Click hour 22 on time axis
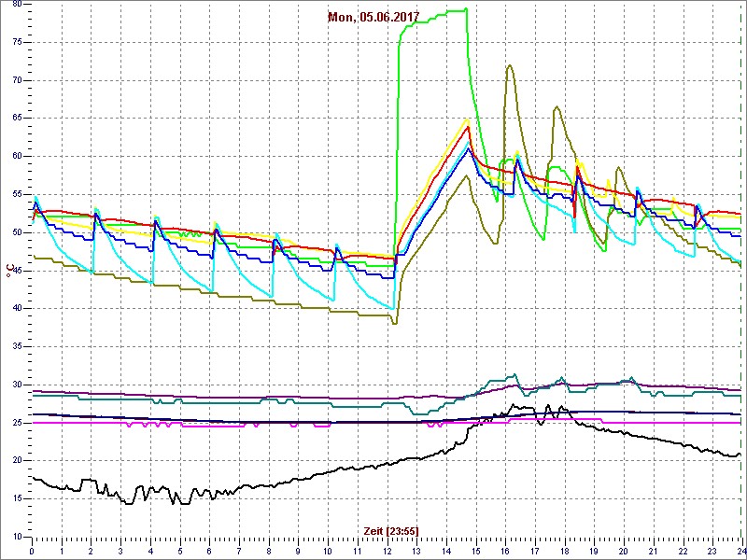The height and width of the screenshot is (560, 747). click(x=683, y=551)
